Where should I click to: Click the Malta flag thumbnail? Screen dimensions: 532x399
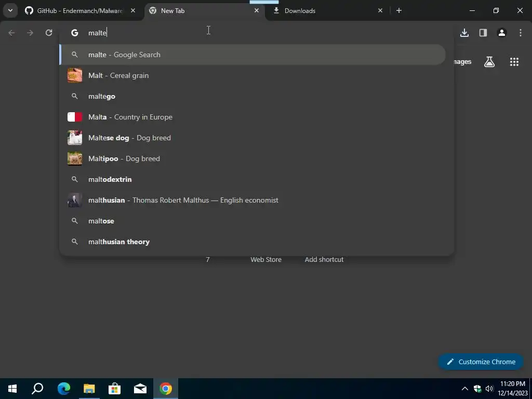coord(75,117)
